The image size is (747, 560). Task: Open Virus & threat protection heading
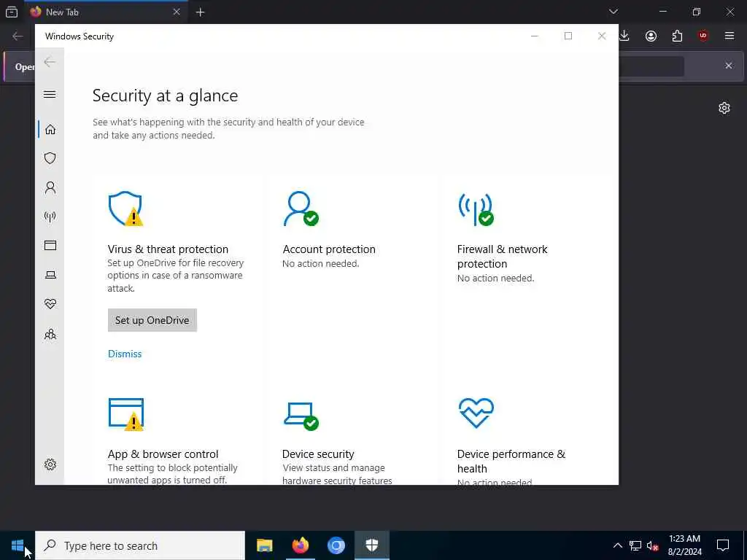pyautogui.click(x=168, y=249)
